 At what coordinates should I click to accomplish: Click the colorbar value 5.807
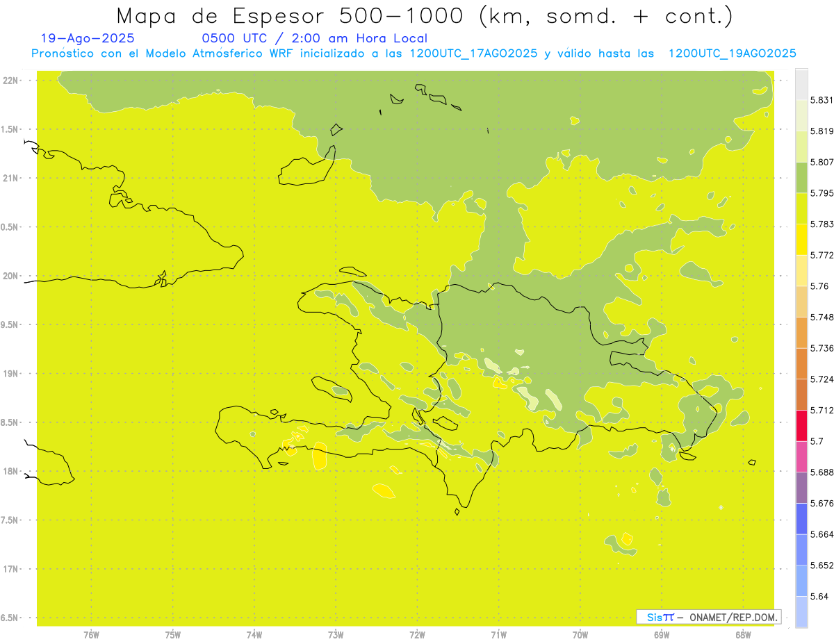821,162
